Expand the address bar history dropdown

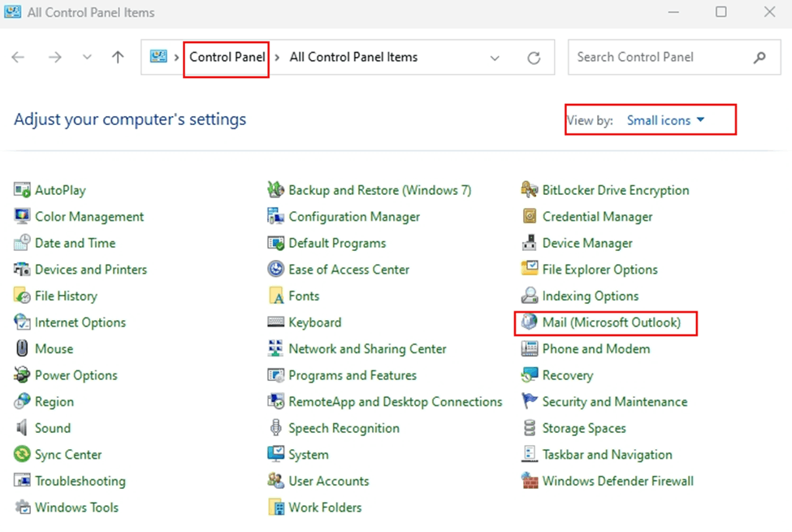click(495, 58)
